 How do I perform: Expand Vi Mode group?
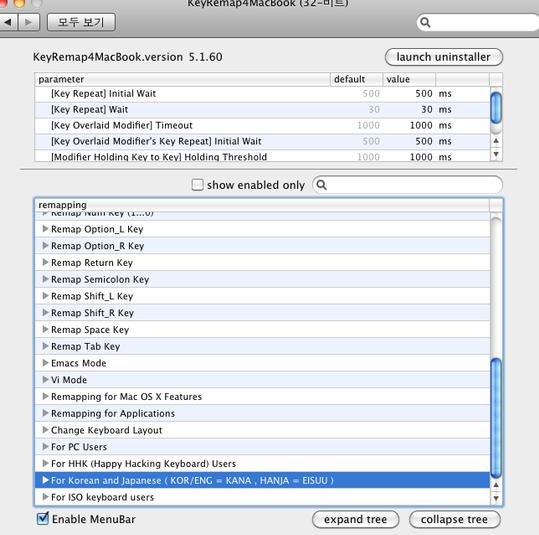45,380
